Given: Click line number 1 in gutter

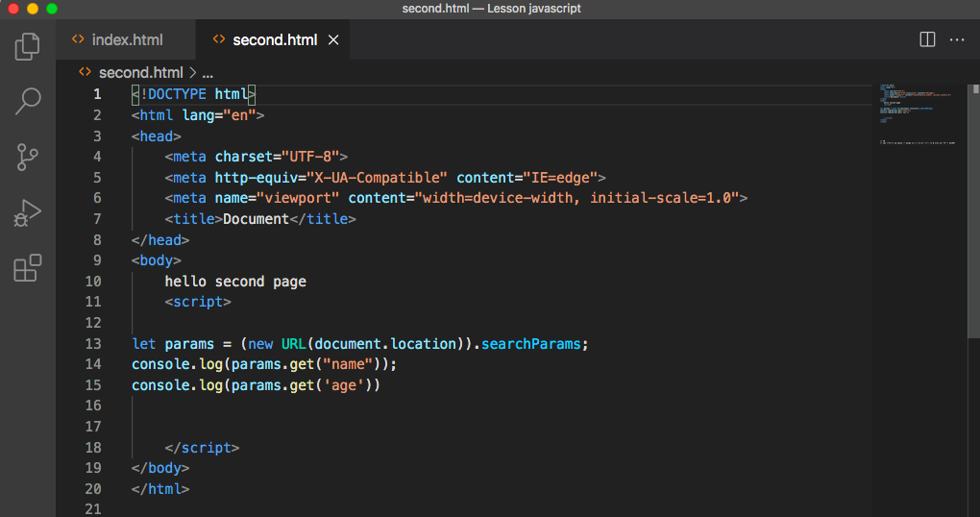Looking at the screenshot, I should pos(97,94).
